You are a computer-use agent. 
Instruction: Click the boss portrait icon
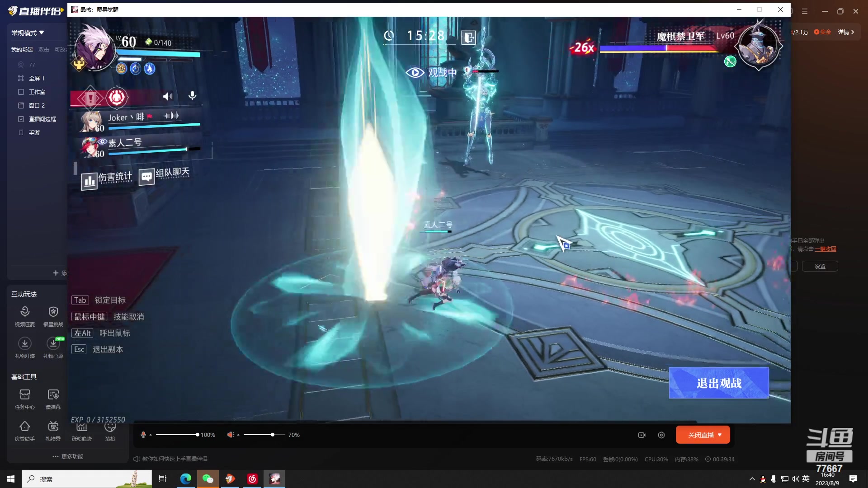(758, 46)
